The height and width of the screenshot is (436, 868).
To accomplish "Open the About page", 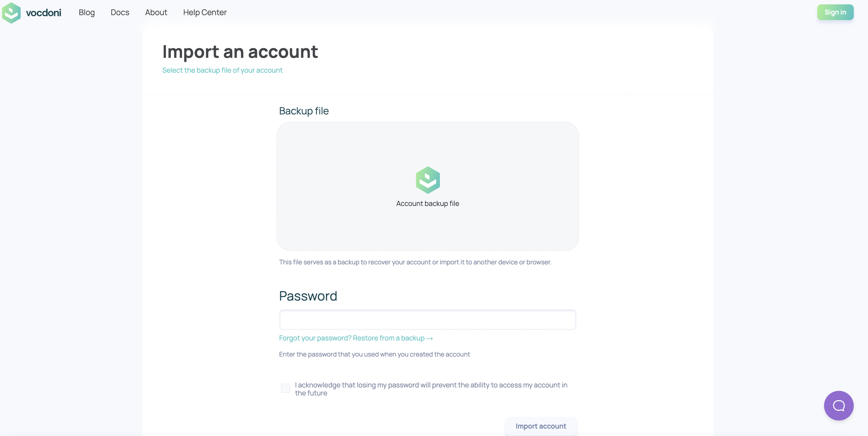I will pos(156,12).
